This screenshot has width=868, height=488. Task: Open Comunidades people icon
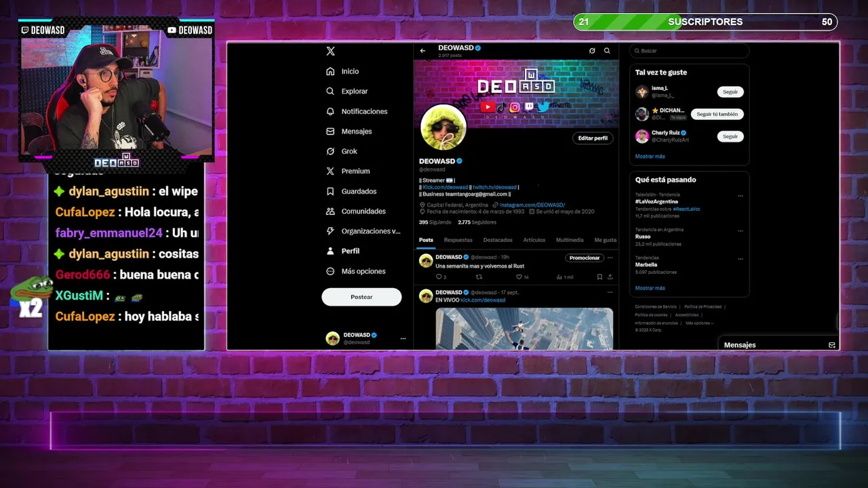pos(330,211)
